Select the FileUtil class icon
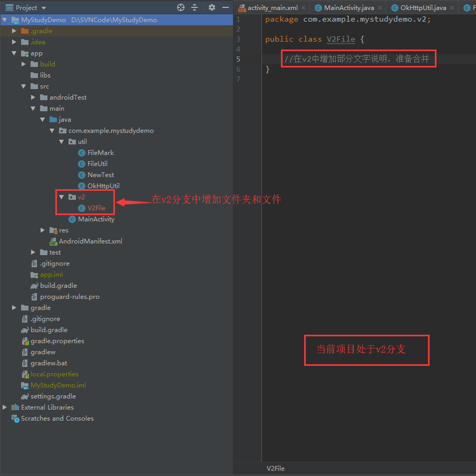Image resolution: width=476 pixels, height=476 pixels. pyautogui.click(x=81, y=164)
